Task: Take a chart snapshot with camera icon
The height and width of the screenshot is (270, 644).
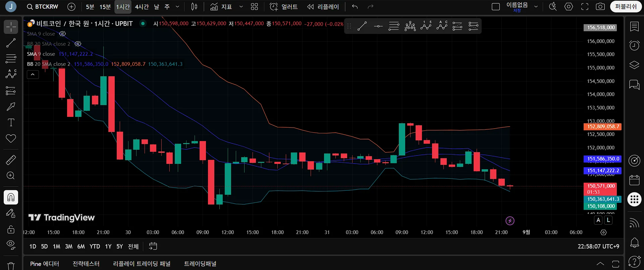Action: coord(600,7)
